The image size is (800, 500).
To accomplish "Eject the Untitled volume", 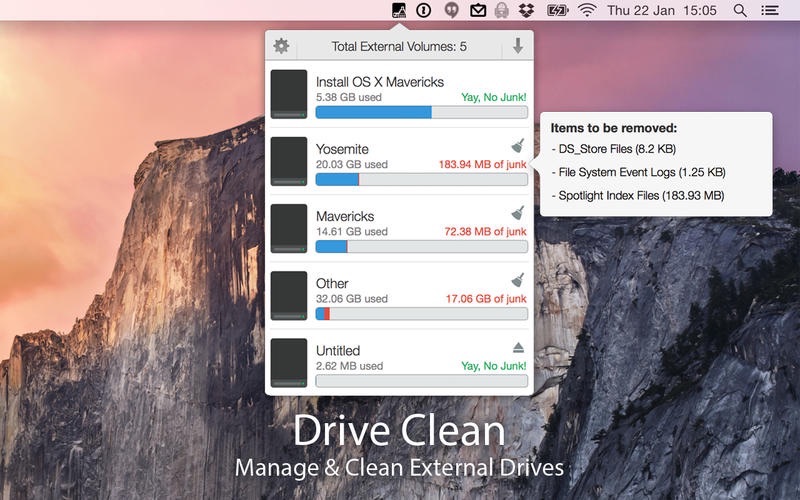I will click(518, 348).
